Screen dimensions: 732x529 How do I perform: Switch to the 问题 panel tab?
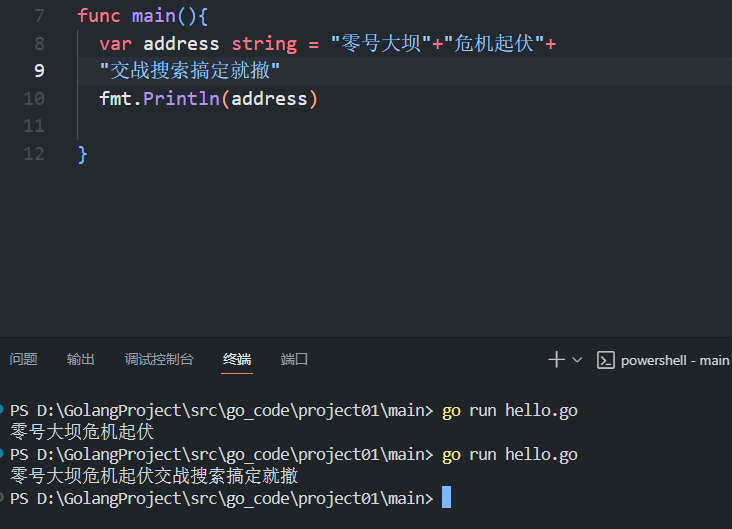23,359
